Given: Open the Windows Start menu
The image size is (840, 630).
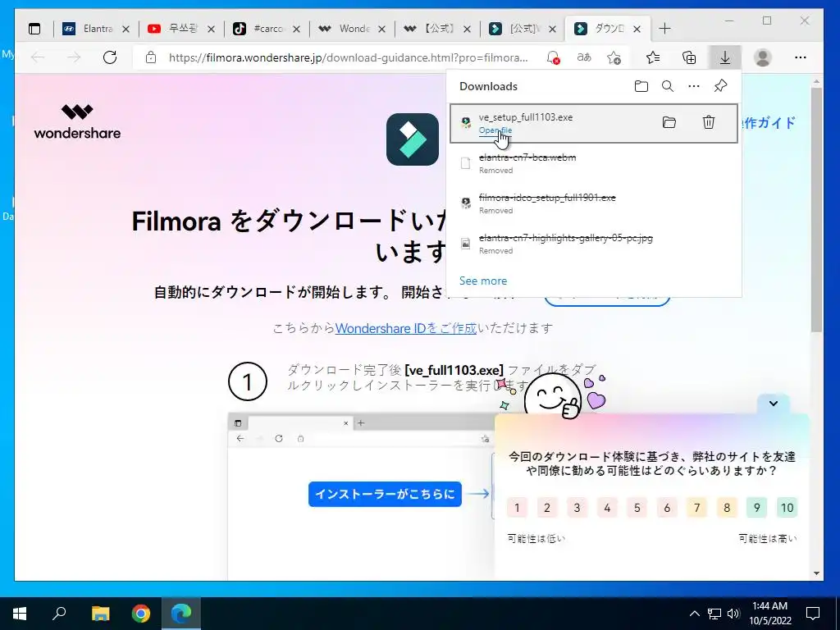Looking at the screenshot, I should coord(20,614).
